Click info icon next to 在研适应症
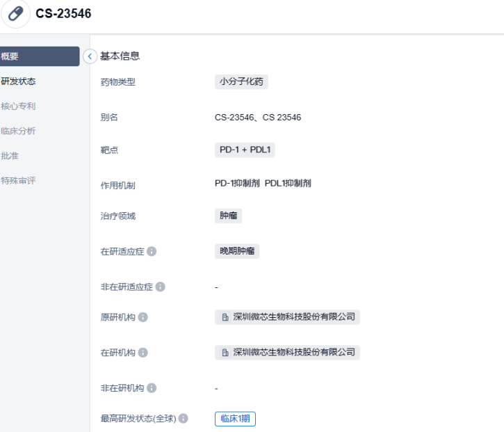504x432 pixels. [152, 251]
